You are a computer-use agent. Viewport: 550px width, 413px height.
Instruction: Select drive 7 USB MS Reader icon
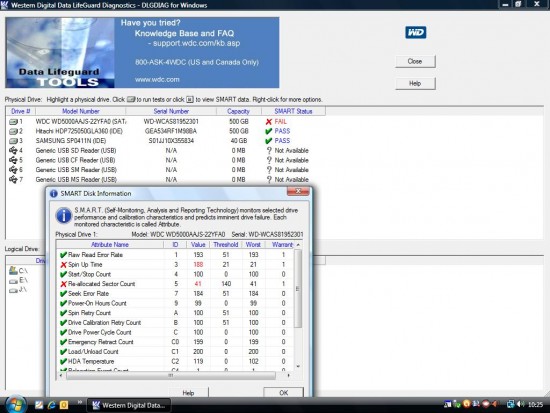[13, 179]
